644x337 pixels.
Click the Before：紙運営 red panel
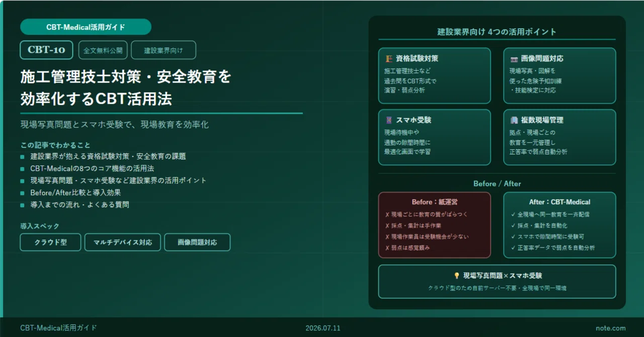click(x=434, y=225)
